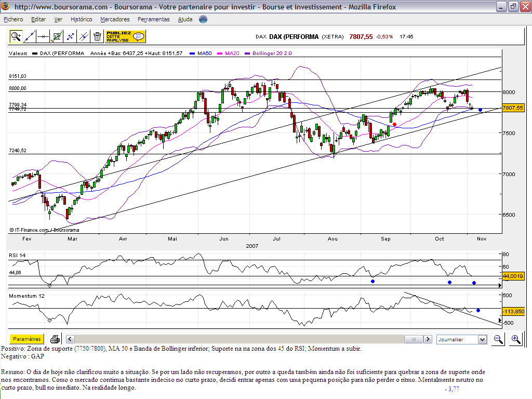Open the Ver menu
The image size is (532, 399).
[58, 19]
